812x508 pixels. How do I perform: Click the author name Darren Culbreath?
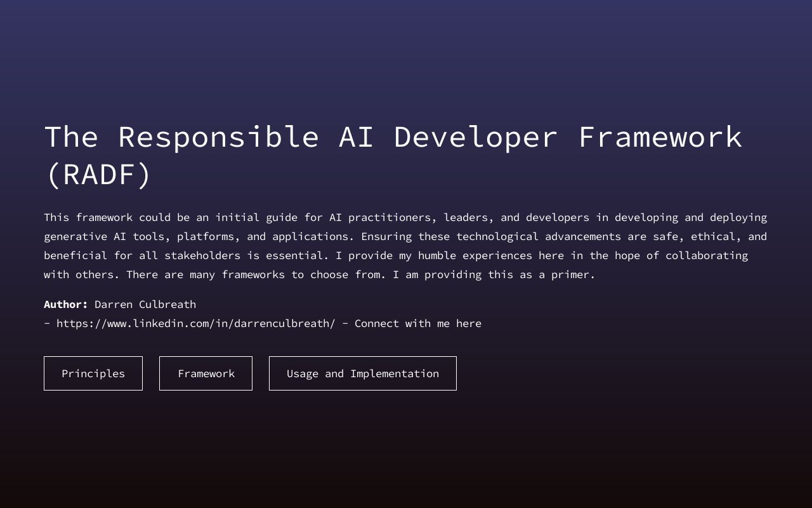pos(145,304)
